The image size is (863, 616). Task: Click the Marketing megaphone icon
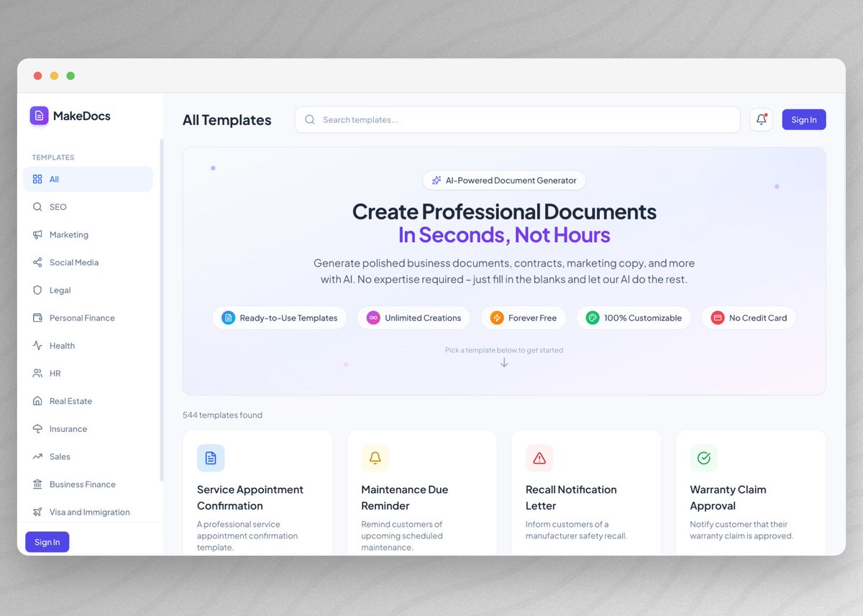(37, 234)
